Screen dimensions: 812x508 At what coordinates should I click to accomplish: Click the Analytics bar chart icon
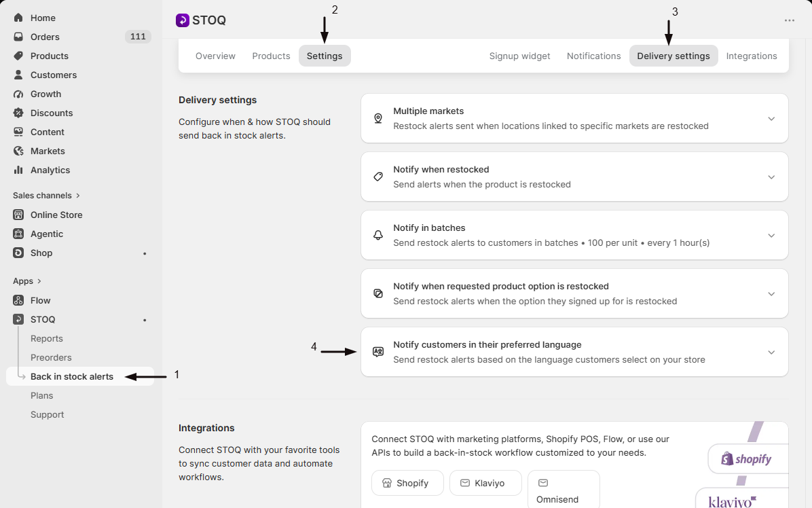pyautogui.click(x=18, y=170)
